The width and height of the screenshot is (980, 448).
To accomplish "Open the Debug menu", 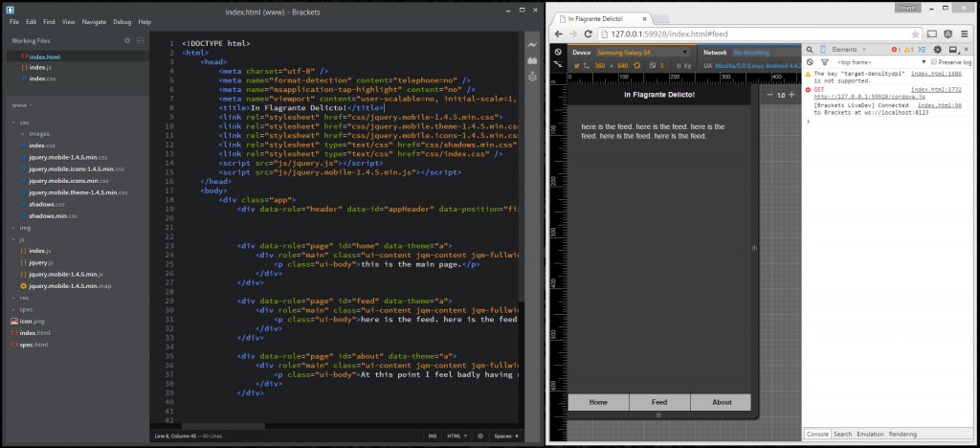I will point(122,22).
